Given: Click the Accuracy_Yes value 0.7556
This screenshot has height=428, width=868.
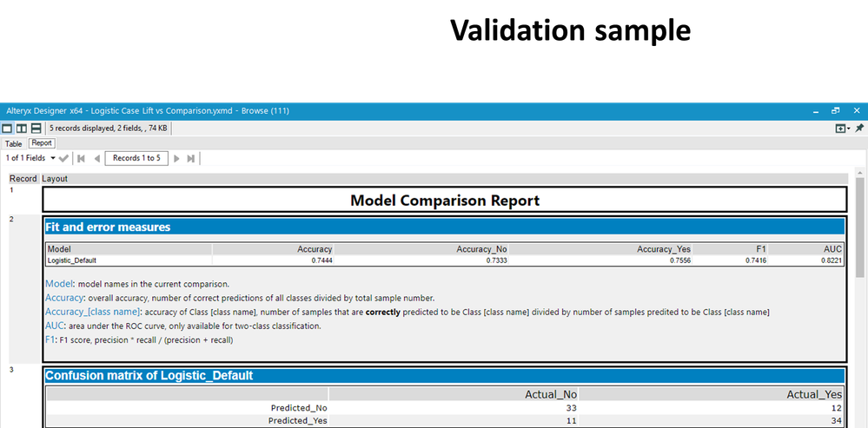Looking at the screenshot, I should [x=679, y=260].
